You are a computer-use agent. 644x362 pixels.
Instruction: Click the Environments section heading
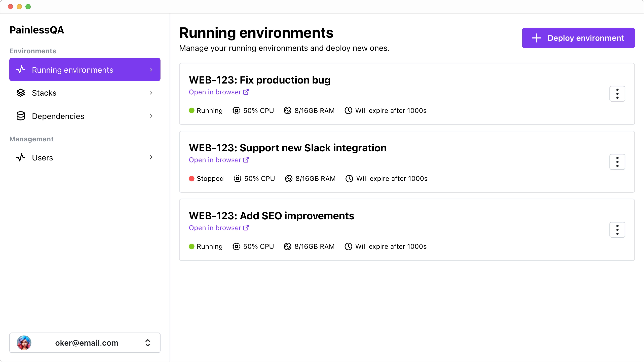pyautogui.click(x=33, y=51)
